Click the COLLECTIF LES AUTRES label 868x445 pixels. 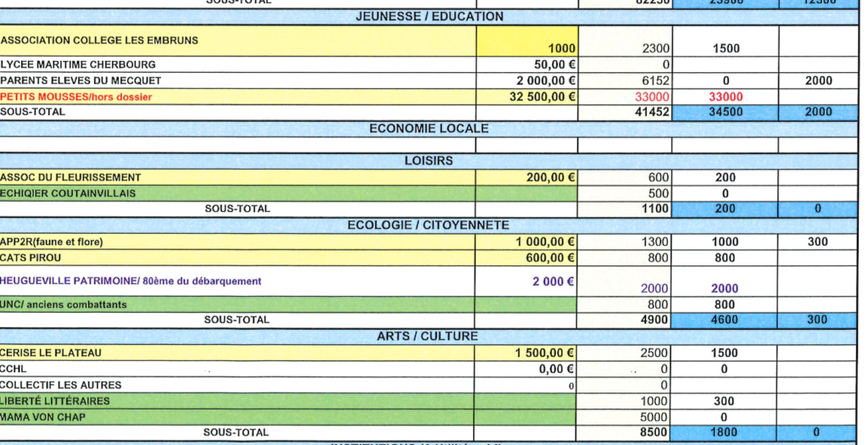tap(61, 385)
